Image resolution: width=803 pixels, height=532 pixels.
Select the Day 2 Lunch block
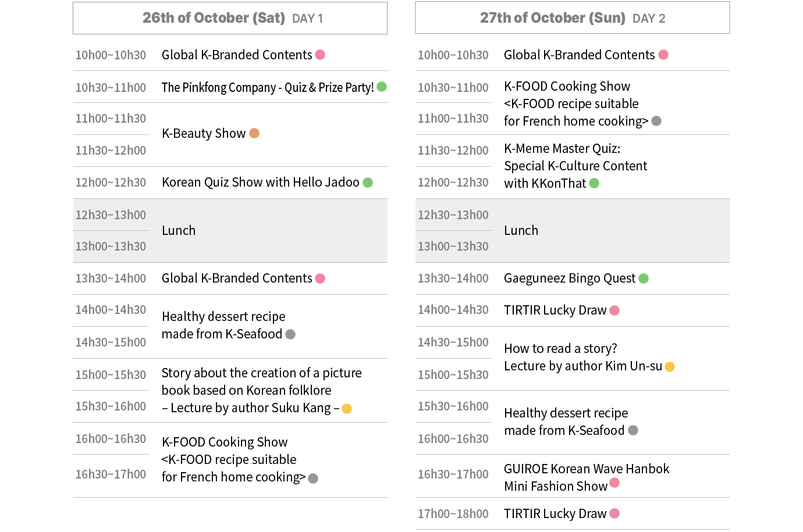click(x=573, y=230)
